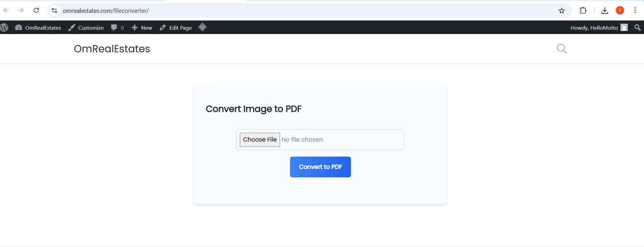Open Chrome's three-dot menu
The height and width of the screenshot is (247, 644).
click(x=635, y=10)
